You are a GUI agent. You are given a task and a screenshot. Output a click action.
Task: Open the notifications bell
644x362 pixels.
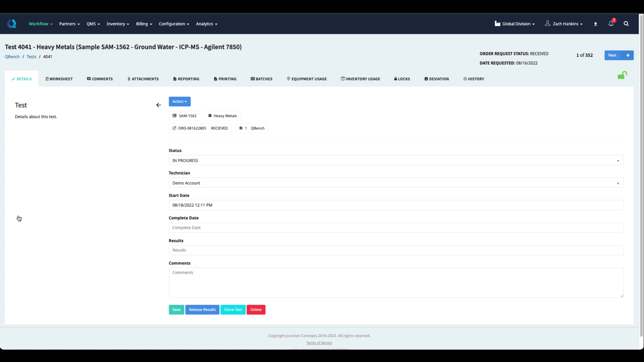611,23
